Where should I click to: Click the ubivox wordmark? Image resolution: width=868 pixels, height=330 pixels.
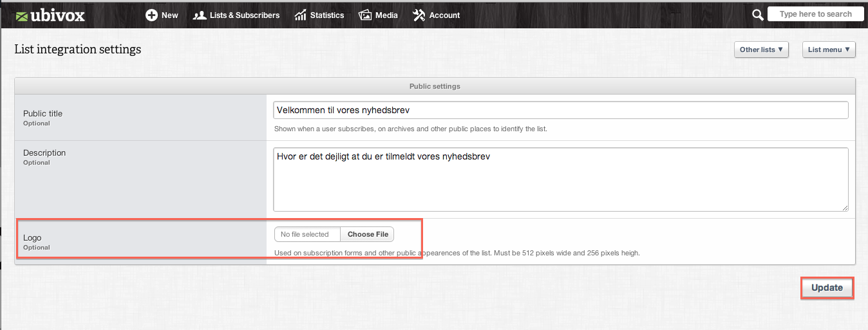pyautogui.click(x=59, y=15)
